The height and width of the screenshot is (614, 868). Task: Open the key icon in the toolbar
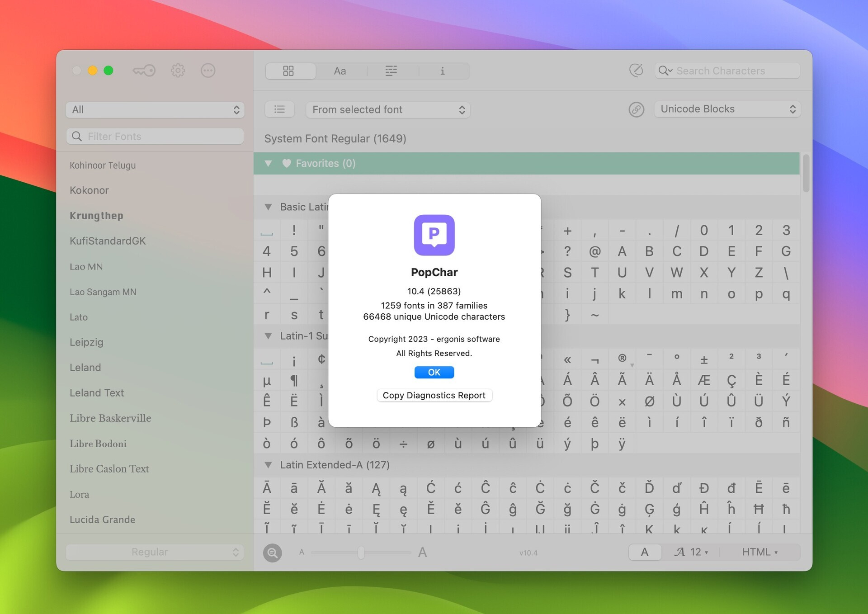point(144,71)
